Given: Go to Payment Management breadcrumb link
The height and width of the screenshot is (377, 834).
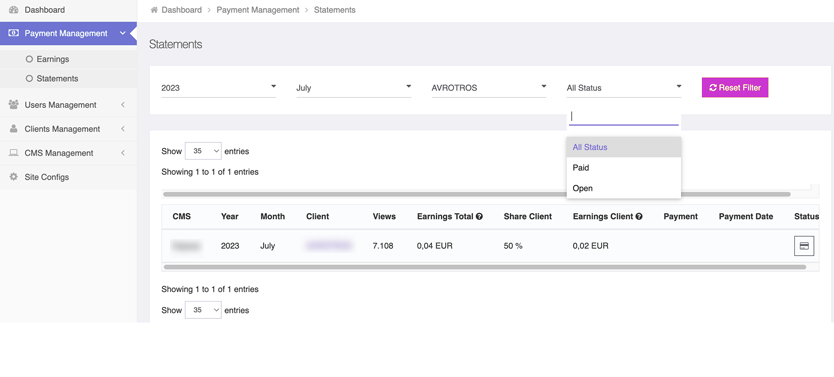Looking at the screenshot, I should [258, 10].
